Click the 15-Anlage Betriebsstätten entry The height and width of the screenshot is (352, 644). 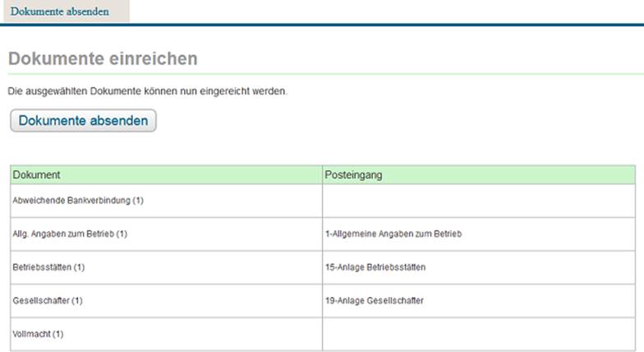(x=375, y=268)
